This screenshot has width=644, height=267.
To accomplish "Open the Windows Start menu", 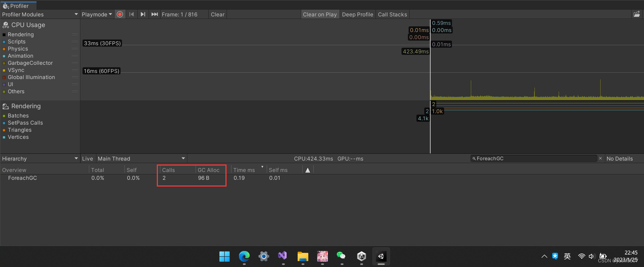I will (224, 256).
